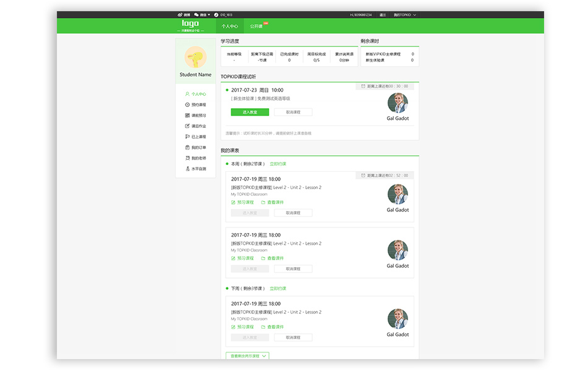The image size is (588, 390).
Task: Click 'Gal Gadot' name in trial card
Action: point(398,118)
